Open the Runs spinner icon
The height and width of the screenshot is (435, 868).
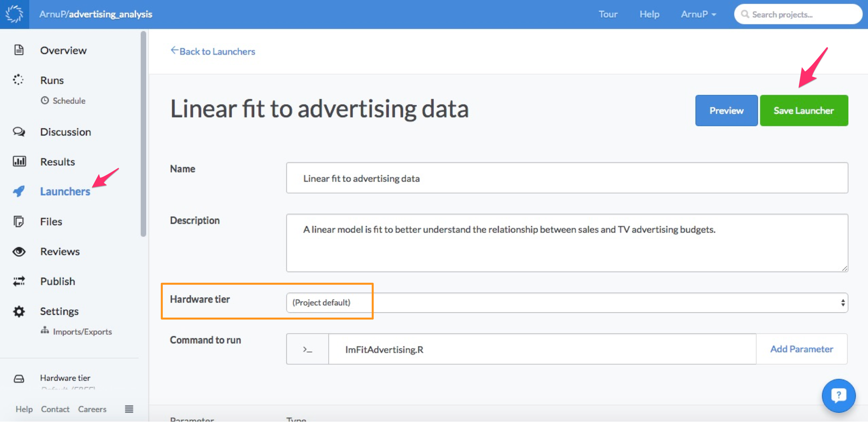coord(19,80)
